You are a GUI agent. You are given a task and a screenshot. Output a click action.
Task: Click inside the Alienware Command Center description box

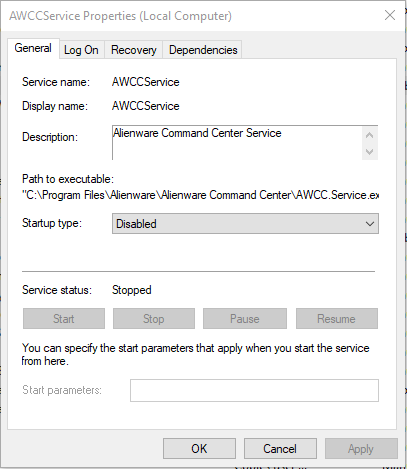pyautogui.click(x=237, y=143)
